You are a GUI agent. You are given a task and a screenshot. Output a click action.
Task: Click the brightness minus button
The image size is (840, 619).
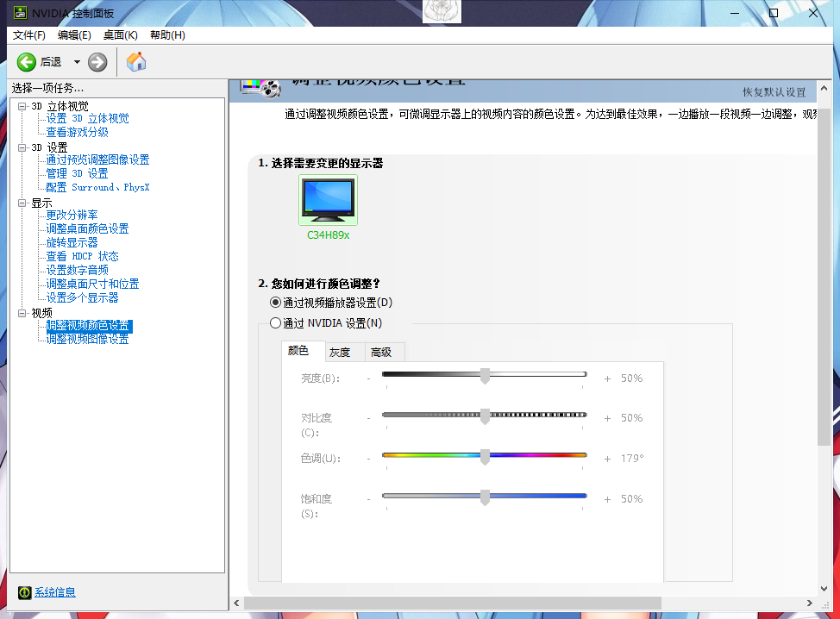pyautogui.click(x=368, y=378)
